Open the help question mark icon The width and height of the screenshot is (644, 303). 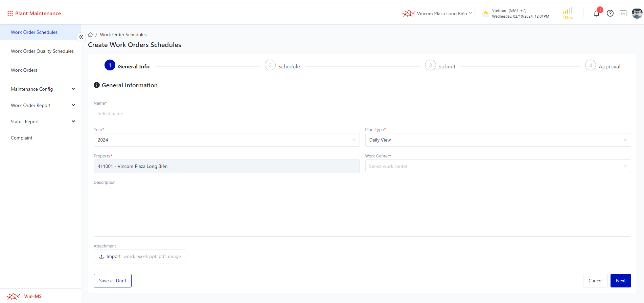point(610,14)
